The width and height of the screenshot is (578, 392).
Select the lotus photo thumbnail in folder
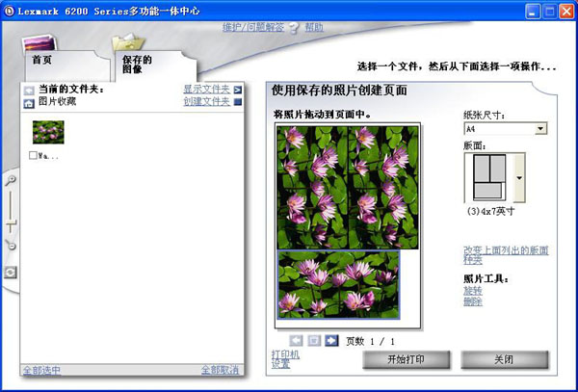click(48, 131)
